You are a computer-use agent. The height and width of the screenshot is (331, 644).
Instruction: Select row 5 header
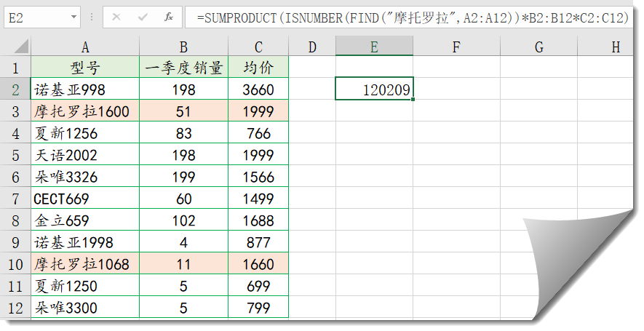coord(15,154)
